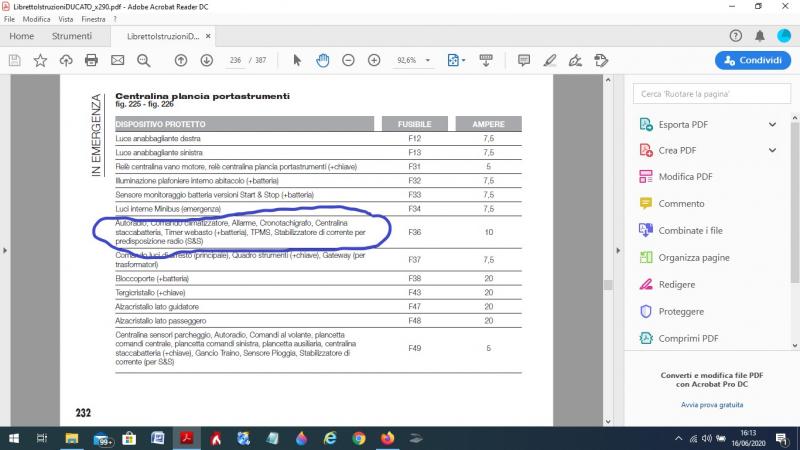Open Organizza pagine tool
Viewport: 800px width, 450px height.
[x=693, y=257]
